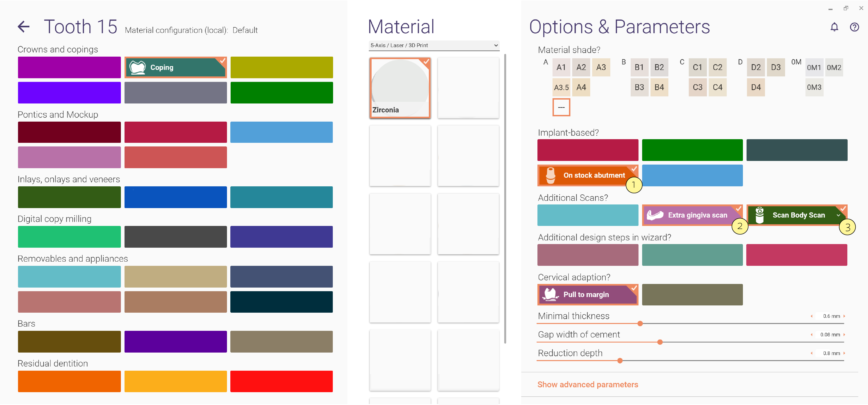868x405 pixels.
Task: Choose shade A3
Action: click(x=601, y=67)
